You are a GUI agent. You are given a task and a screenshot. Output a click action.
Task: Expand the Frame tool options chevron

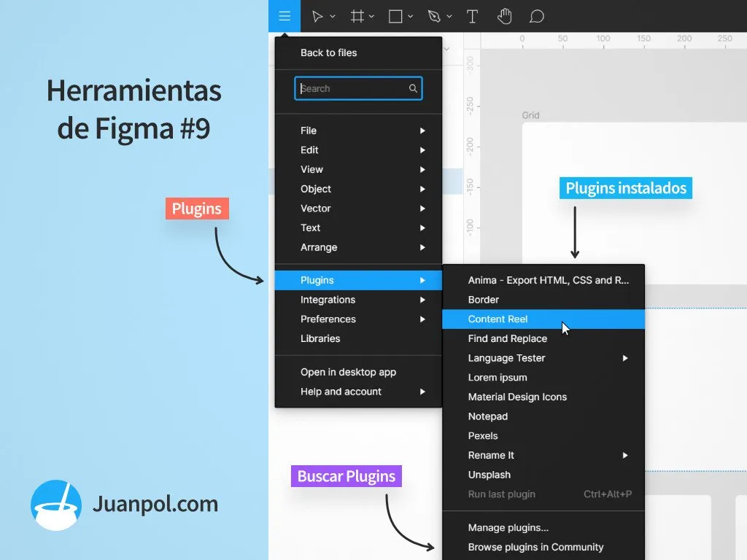(x=371, y=17)
